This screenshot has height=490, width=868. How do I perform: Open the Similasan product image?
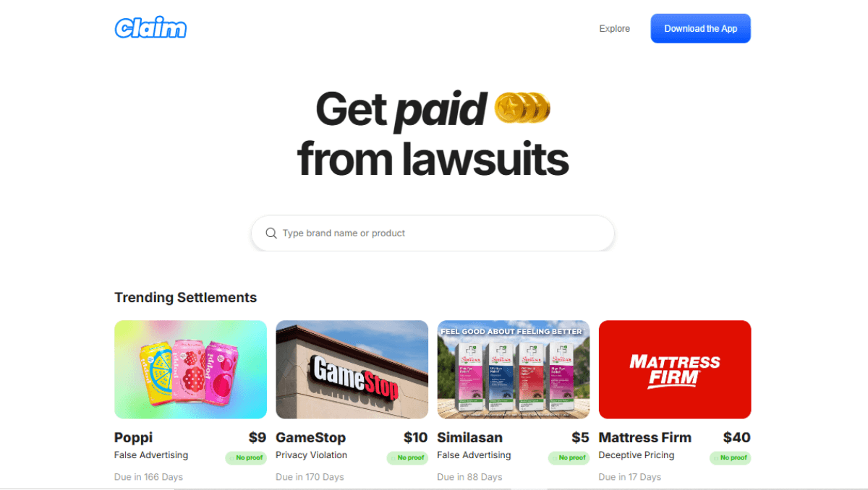514,369
